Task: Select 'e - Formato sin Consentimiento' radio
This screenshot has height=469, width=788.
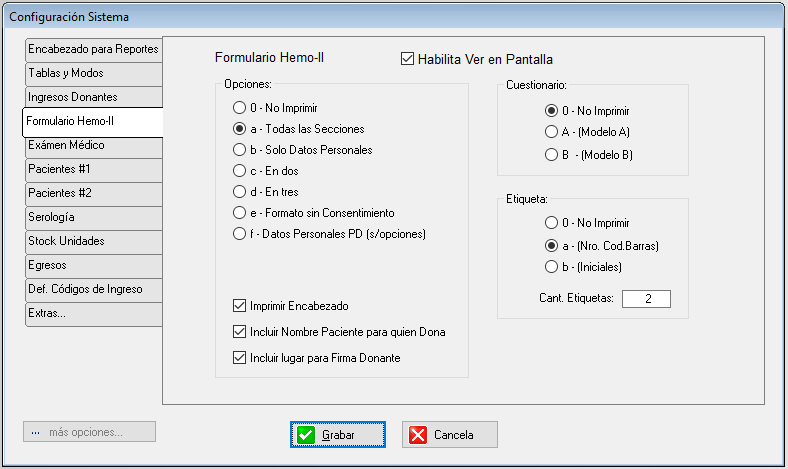Action: 239,213
